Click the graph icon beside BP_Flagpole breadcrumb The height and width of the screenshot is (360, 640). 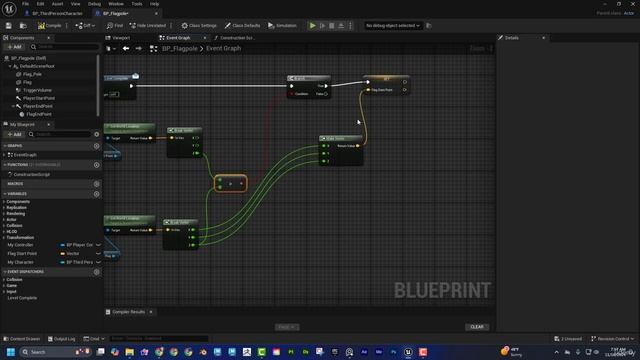(153, 49)
